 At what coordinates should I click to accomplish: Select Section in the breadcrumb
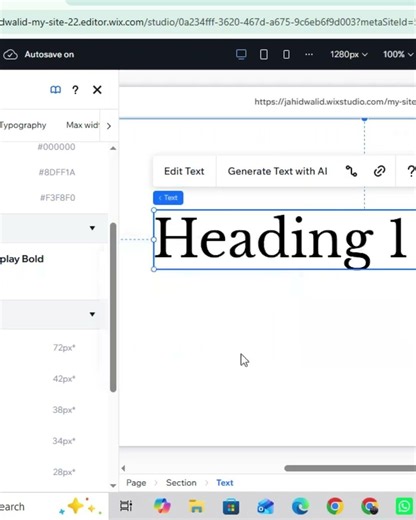181,483
